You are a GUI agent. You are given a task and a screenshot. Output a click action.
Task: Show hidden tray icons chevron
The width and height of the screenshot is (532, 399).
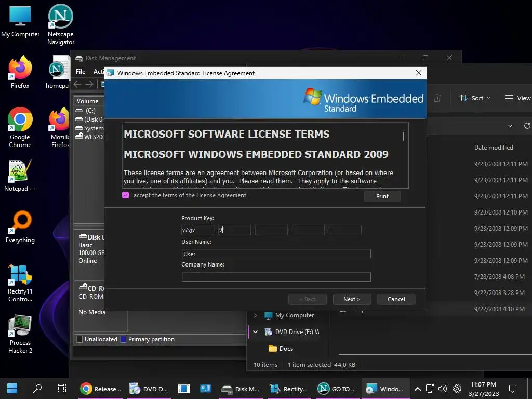tap(418, 389)
